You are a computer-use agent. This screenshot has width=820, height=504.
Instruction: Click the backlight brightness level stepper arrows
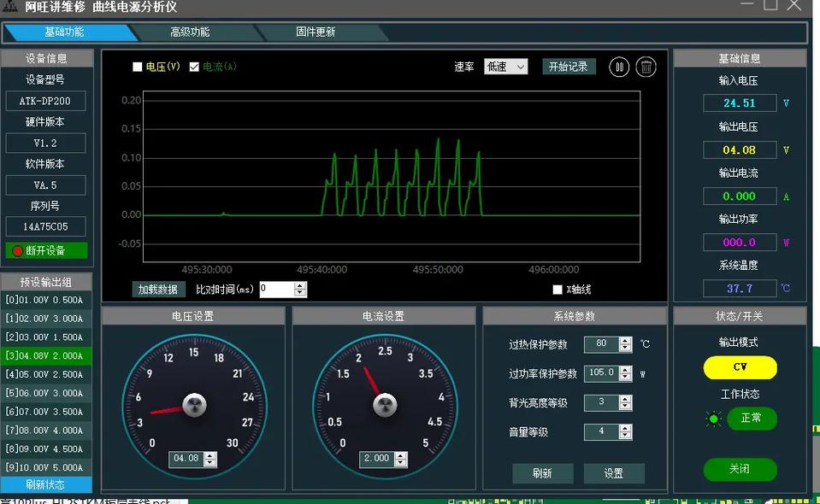coord(625,402)
